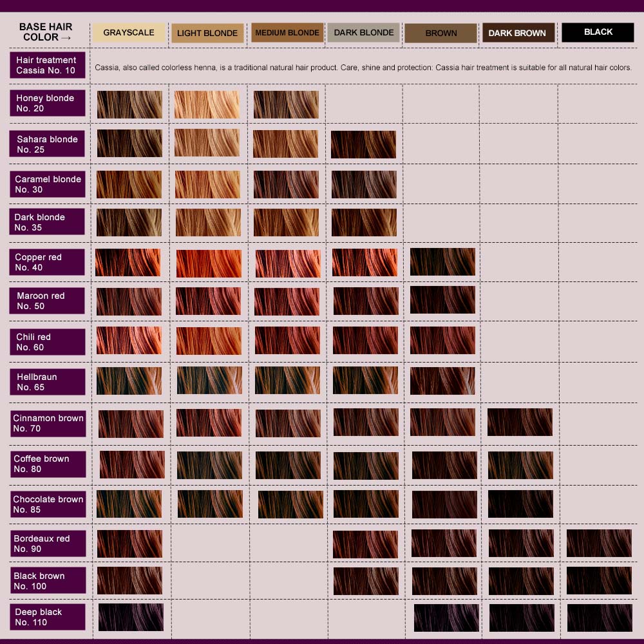Pick Coffee brown swatch on light blonde hair

click(210, 466)
